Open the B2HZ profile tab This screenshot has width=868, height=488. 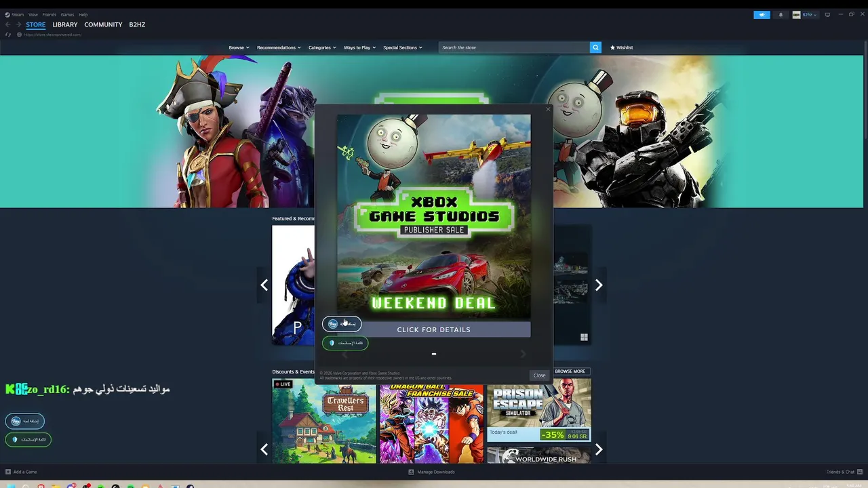[137, 24]
